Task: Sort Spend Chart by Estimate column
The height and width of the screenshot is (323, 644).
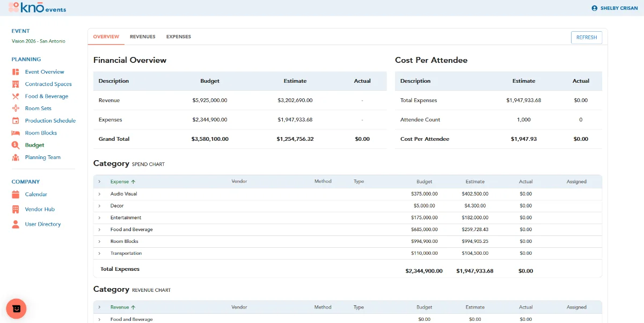Action: coord(475,182)
